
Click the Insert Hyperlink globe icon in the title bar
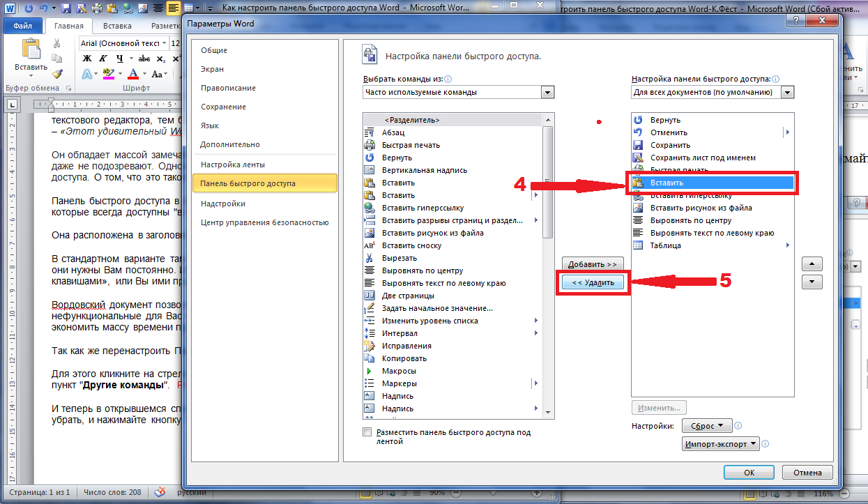coord(128,8)
